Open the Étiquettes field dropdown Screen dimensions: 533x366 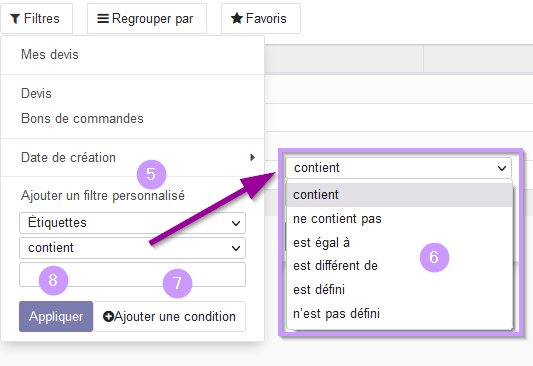coord(133,223)
